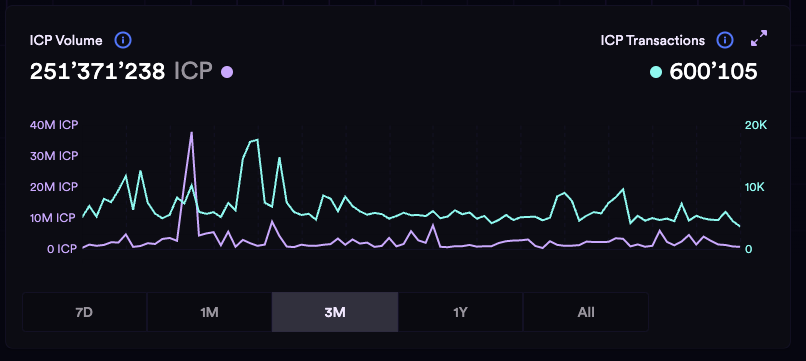Select the 3M time range
The height and width of the screenshot is (361, 806).
coord(335,312)
